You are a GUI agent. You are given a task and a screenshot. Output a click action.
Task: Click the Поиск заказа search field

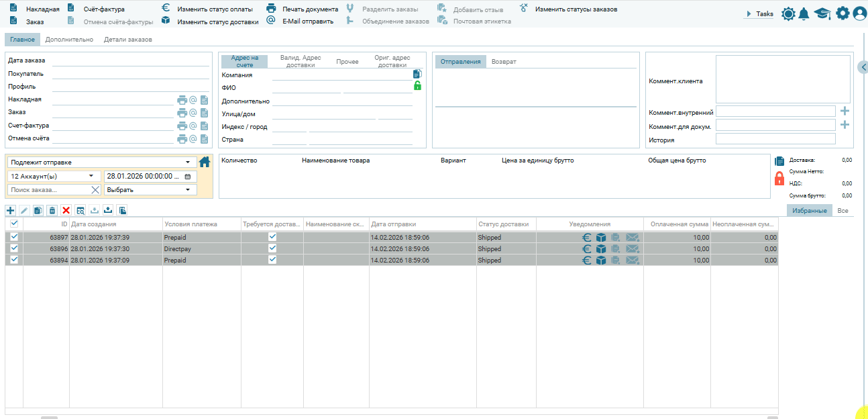[x=48, y=190]
